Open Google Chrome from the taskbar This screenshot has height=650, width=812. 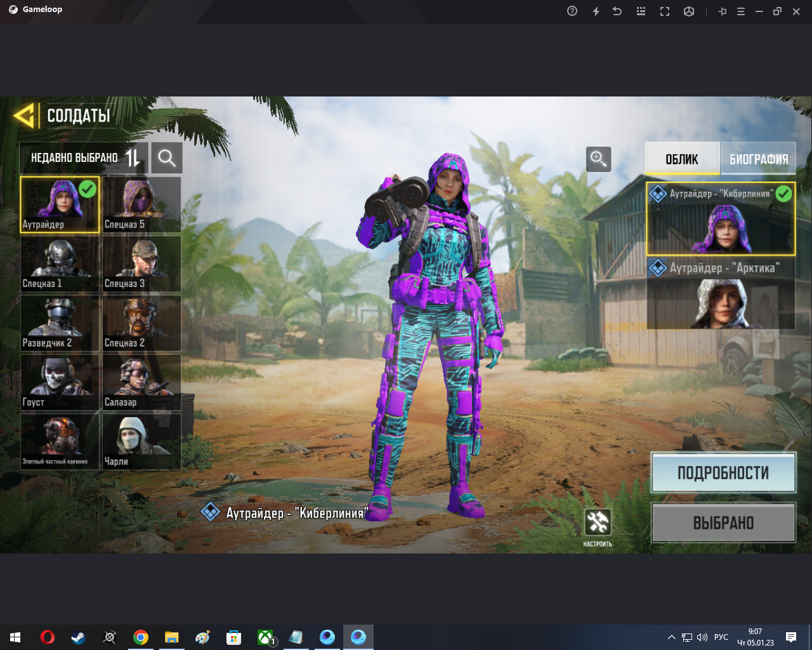tap(141, 637)
